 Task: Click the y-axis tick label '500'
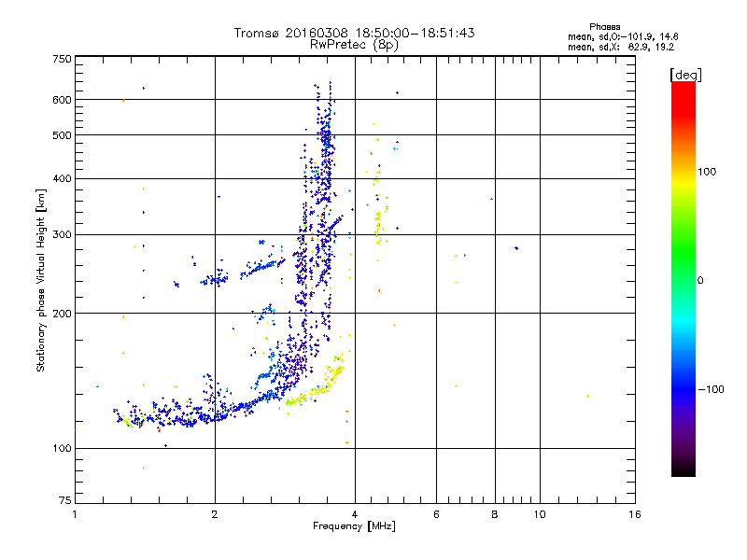[x=63, y=135]
